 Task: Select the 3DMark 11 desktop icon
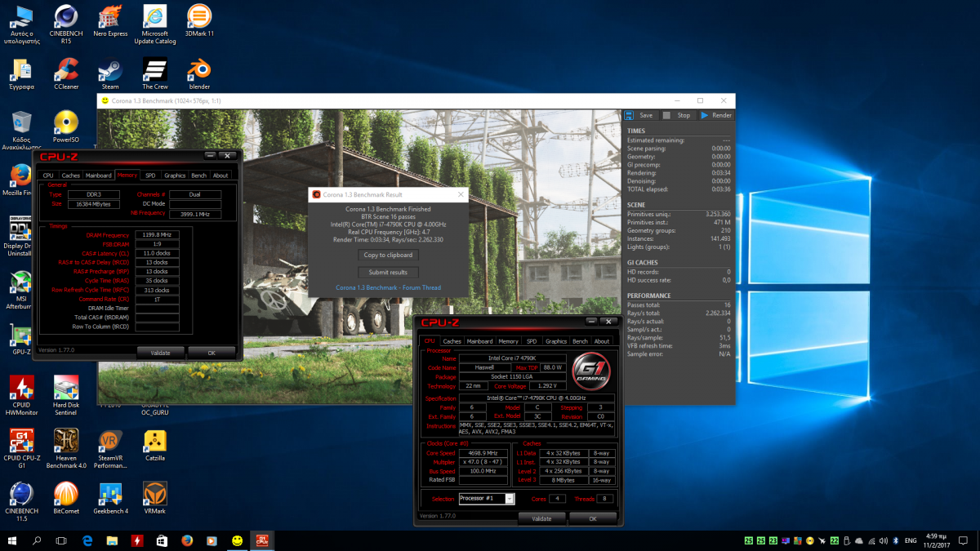pyautogui.click(x=199, y=21)
